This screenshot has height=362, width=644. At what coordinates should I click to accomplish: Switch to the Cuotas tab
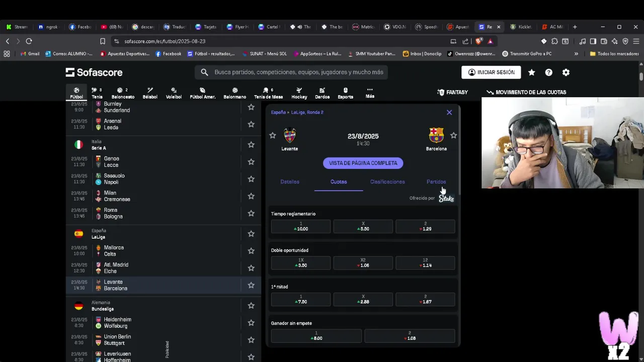click(x=339, y=182)
